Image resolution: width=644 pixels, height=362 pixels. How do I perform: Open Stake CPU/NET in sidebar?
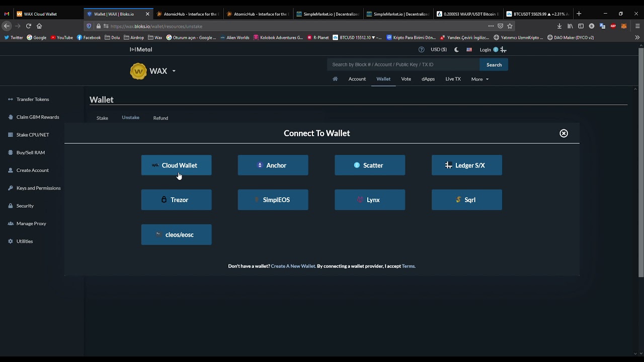29,135
